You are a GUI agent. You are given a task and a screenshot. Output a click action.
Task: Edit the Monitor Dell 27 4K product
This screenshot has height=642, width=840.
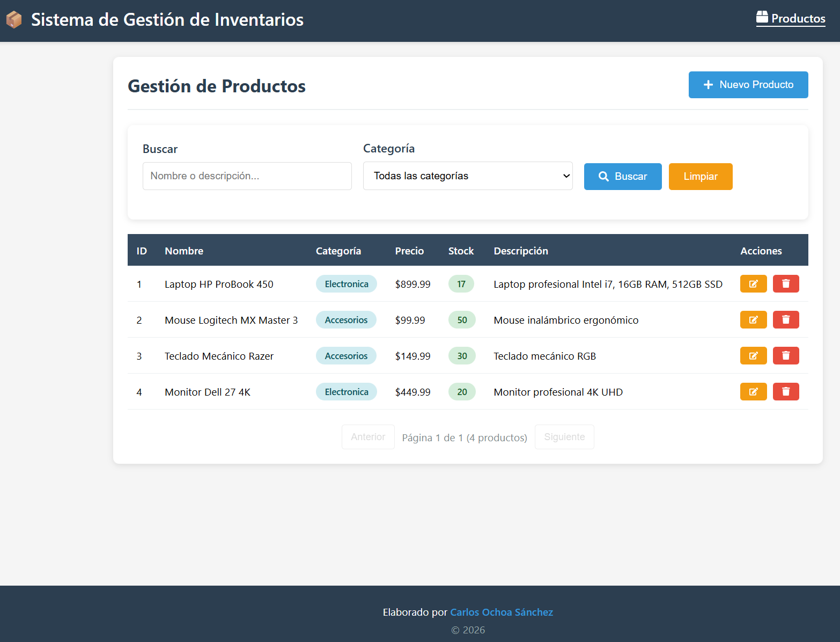click(x=753, y=392)
